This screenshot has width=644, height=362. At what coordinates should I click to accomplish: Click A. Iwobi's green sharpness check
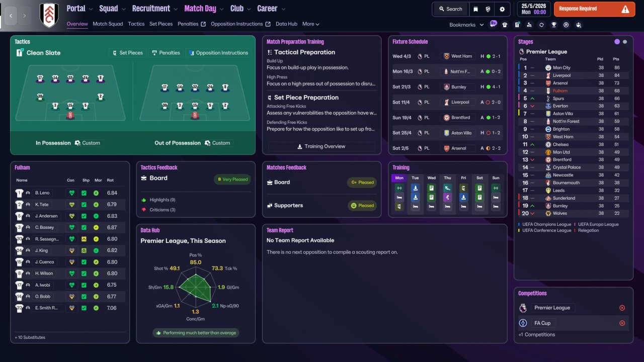click(x=84, y=285)
